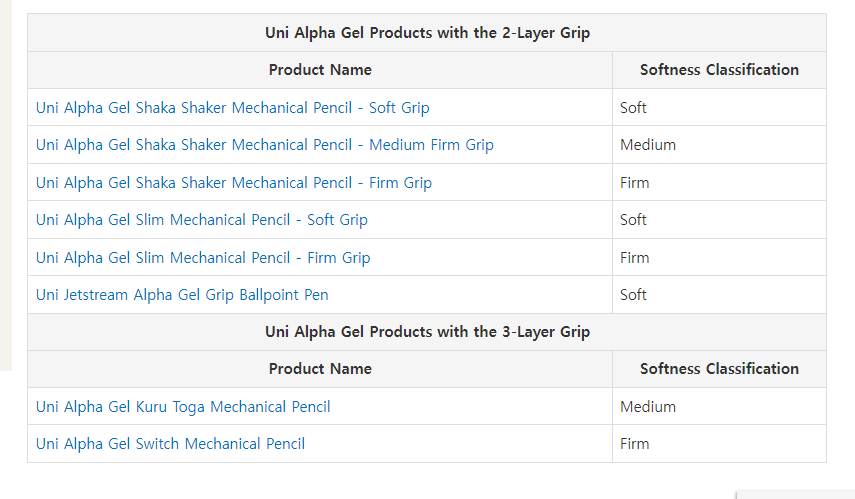Screen dimensions: 855x499
Task: Open Shaka Shaker Medium Firm Grip pencil link
Action: point(264,145)
